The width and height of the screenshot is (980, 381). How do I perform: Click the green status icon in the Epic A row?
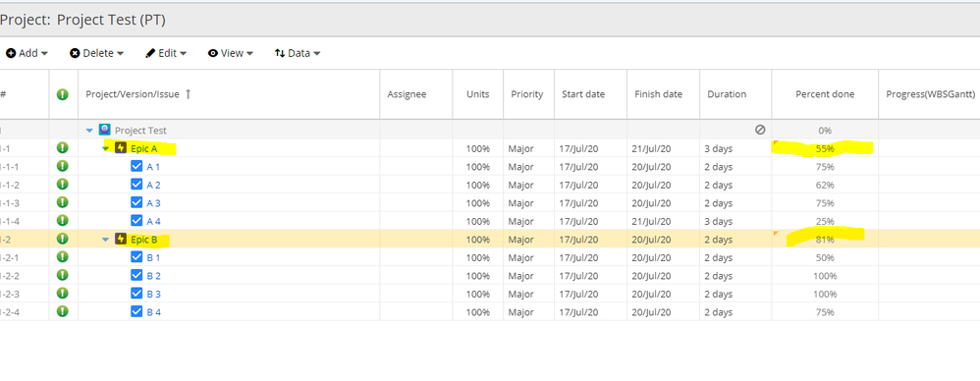pyautogui.click(x=63, y=148)
